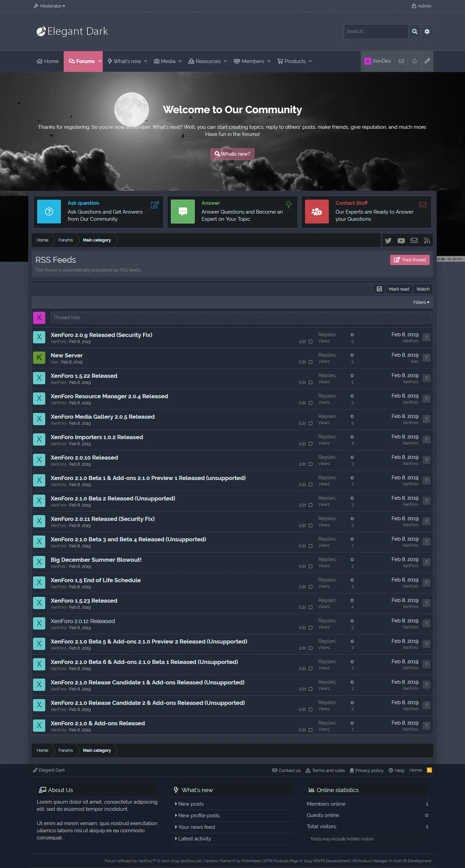465x868 pixels.
Task: Open alerts bell icon
Action: (415, 61)
